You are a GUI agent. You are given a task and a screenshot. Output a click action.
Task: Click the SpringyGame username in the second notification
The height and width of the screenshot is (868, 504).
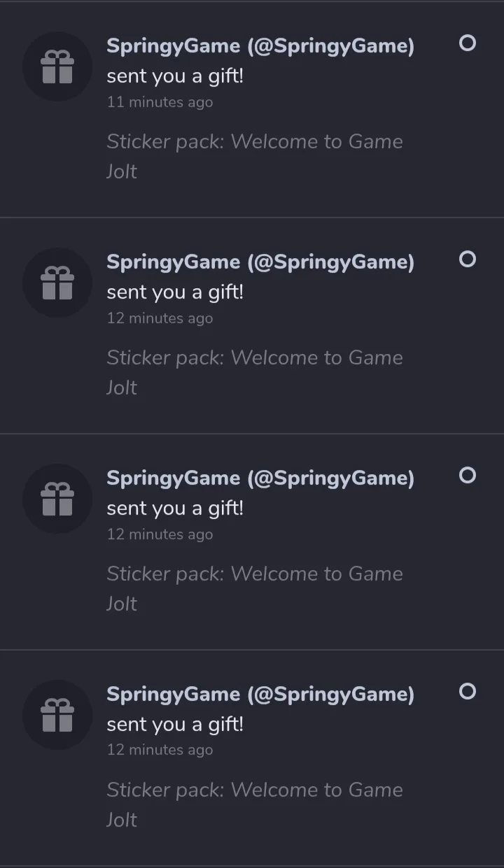[260, 262]
